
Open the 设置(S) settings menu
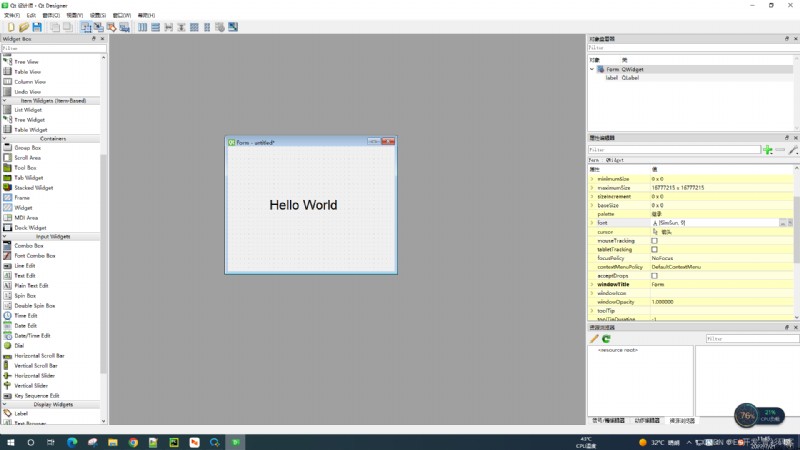pos(98,15)
